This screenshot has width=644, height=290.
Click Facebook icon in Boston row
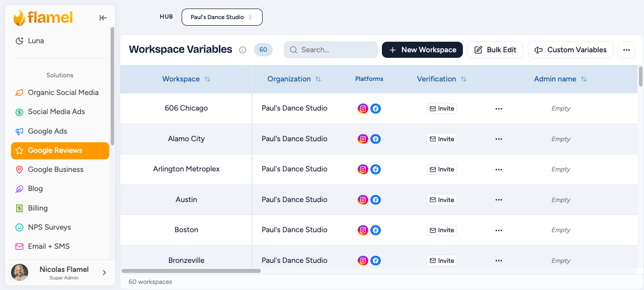click(x=375, y=230)
